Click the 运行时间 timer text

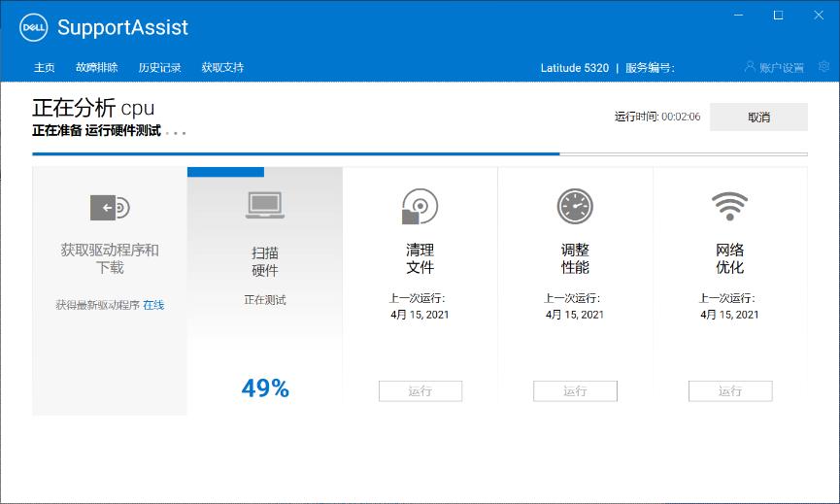tap(657, 117)
